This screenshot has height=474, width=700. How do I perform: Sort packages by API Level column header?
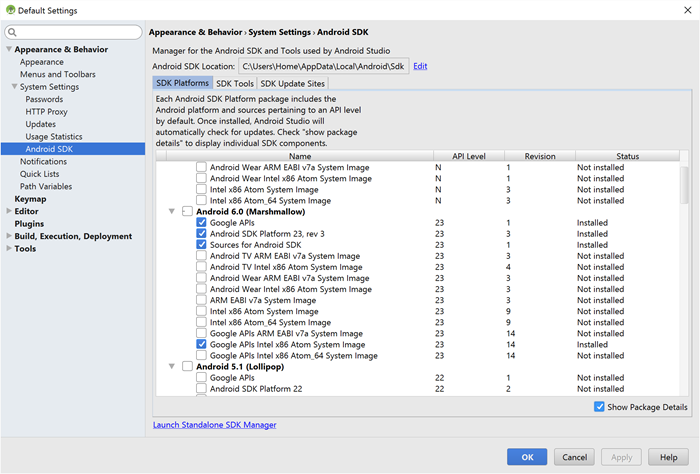click(469, 156)
